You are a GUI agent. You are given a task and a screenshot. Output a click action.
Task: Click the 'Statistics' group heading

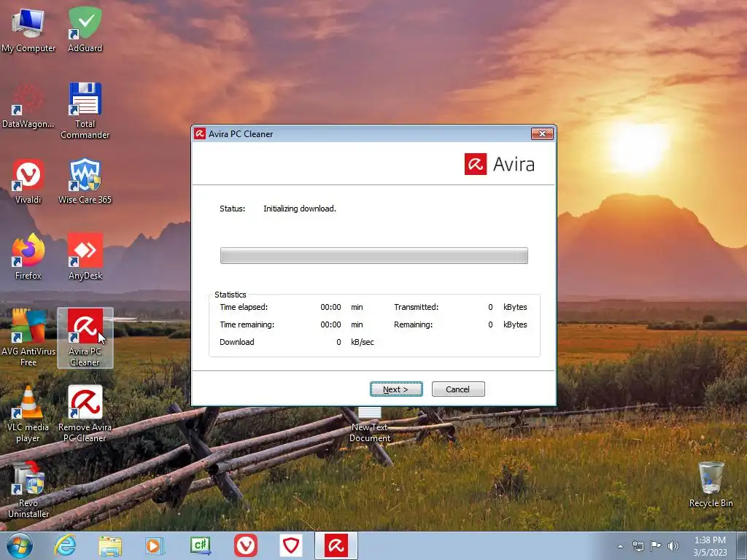[230, 295]
